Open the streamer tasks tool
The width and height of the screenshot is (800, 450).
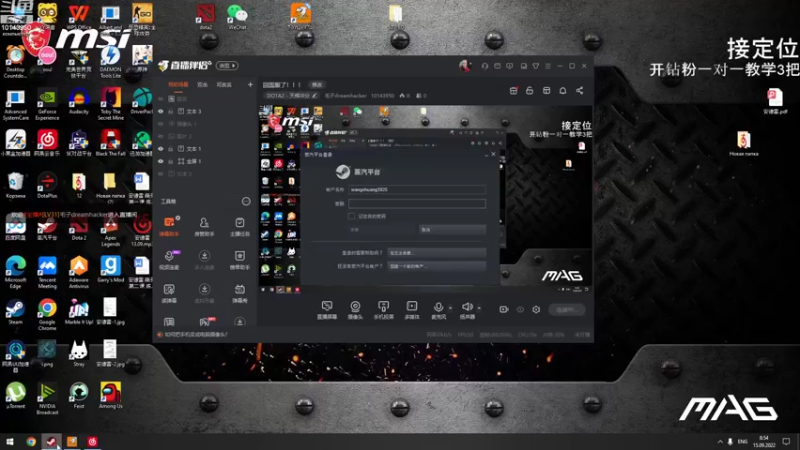pyautogui.click(x=239, y=226)
